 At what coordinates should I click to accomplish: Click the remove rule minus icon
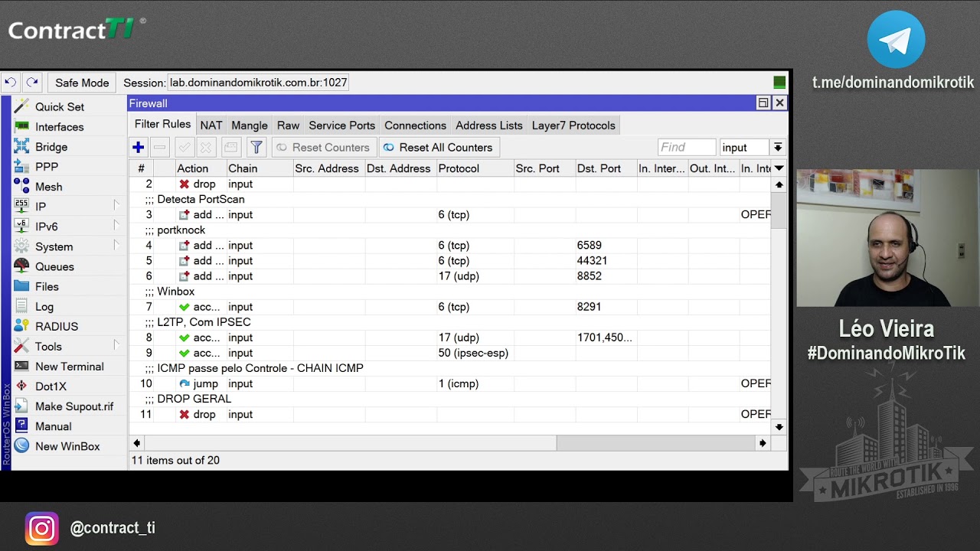[x=160, y=148]
